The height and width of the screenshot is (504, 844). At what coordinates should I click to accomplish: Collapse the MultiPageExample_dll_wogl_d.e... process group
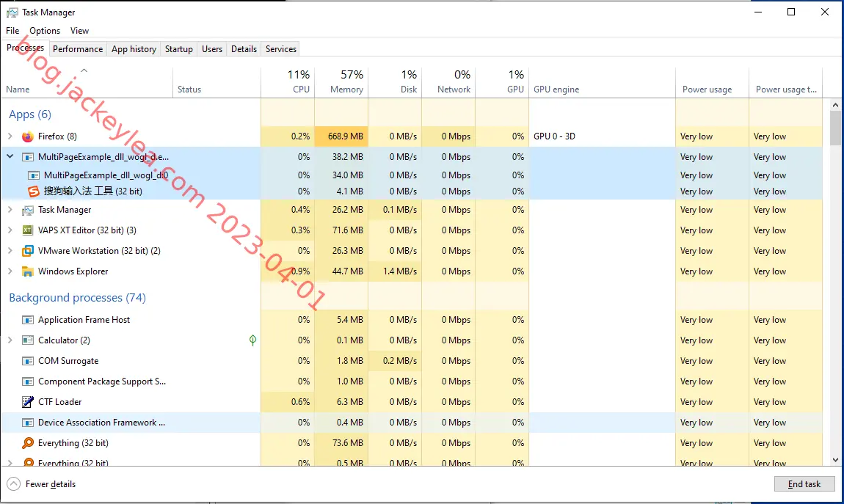coord(10,156)
